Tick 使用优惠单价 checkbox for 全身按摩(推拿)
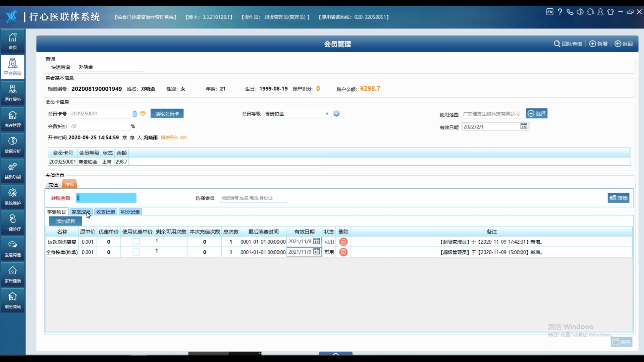The image size is (644, 362). (136, 252)
